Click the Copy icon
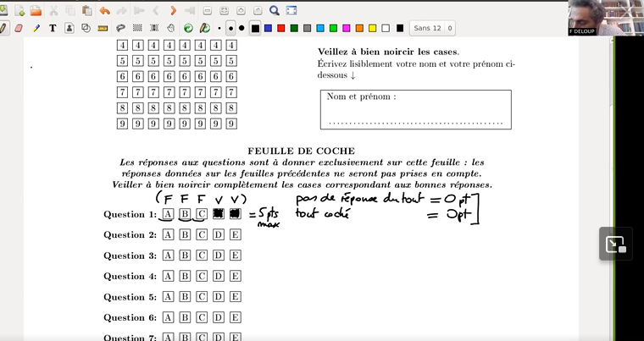This screenshot has height=341, width=644. pos(70,10)
